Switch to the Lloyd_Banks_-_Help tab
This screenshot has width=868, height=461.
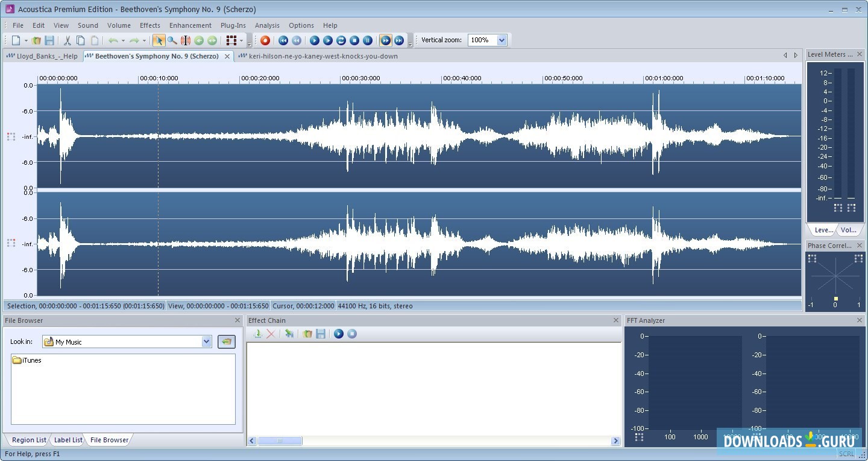[42, 56]
